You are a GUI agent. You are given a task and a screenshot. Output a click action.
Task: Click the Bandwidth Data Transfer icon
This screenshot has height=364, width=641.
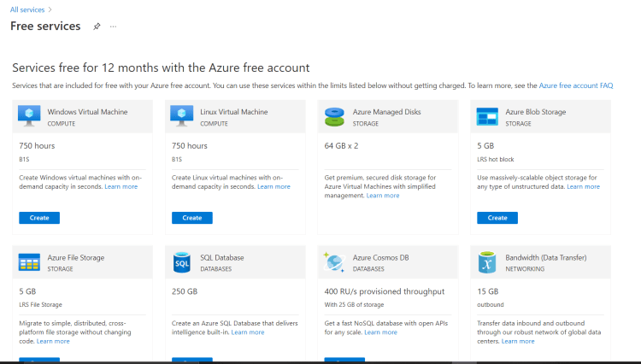coord(487,262)
